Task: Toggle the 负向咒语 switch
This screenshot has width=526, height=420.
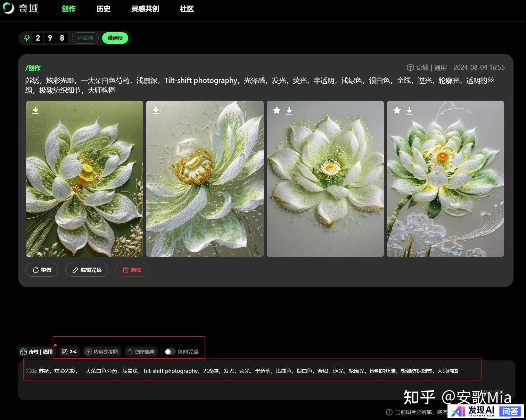Action: tap(170, 352)
